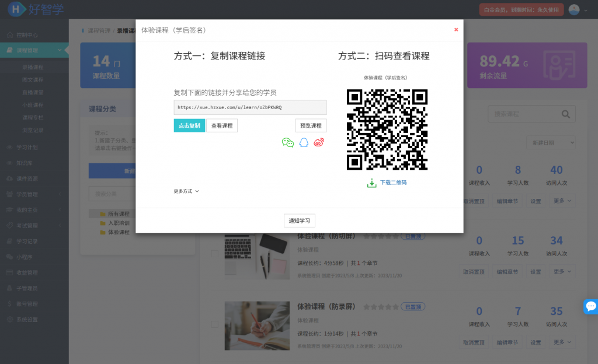The height and width of the screenshot is (364, 598).
Task: Close the share dialog with red X
Action: [x=456, y=30]
